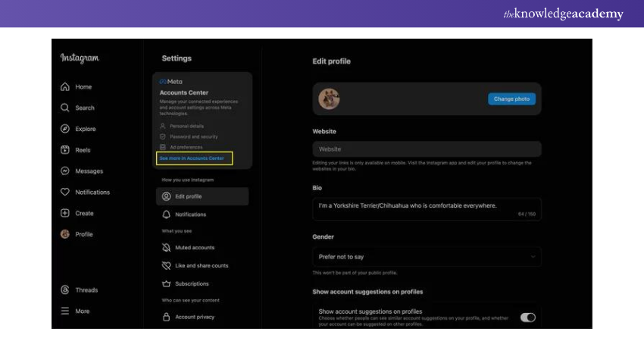Screen dimensions: 644x341
Task: Open Search label in sidebar
Action: pos(85,108)
